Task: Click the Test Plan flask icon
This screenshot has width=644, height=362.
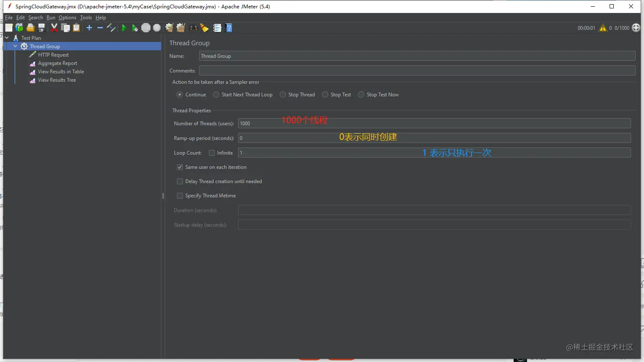Action: (16, 38)
